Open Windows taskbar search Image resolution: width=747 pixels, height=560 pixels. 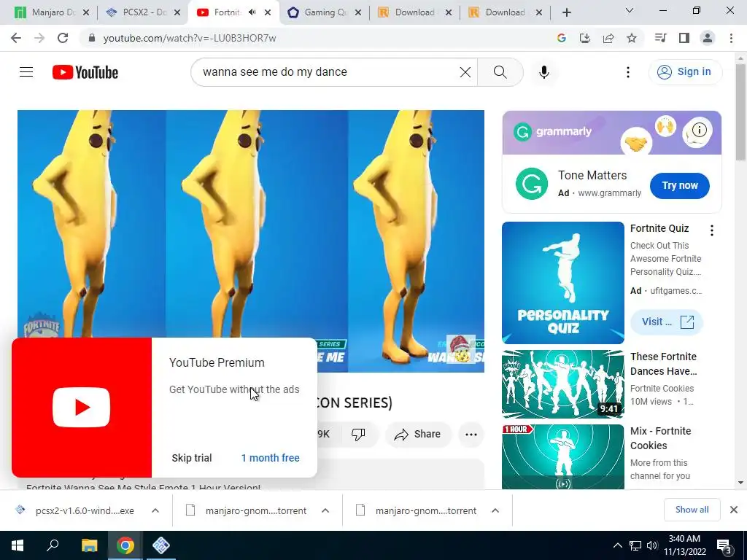pos(53,545)
